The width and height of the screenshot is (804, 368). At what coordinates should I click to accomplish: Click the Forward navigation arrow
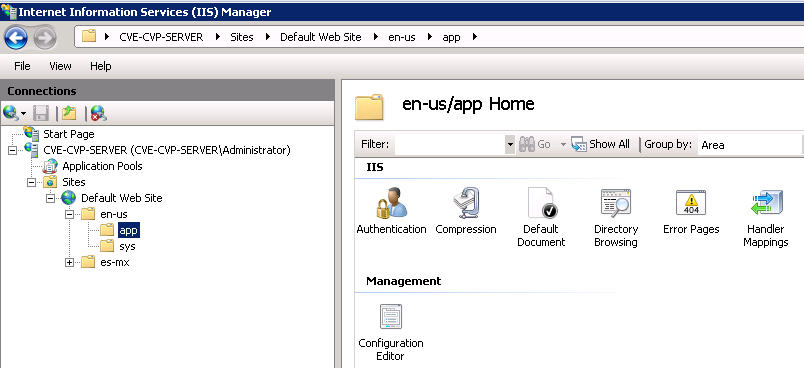(x=45, y=37)
